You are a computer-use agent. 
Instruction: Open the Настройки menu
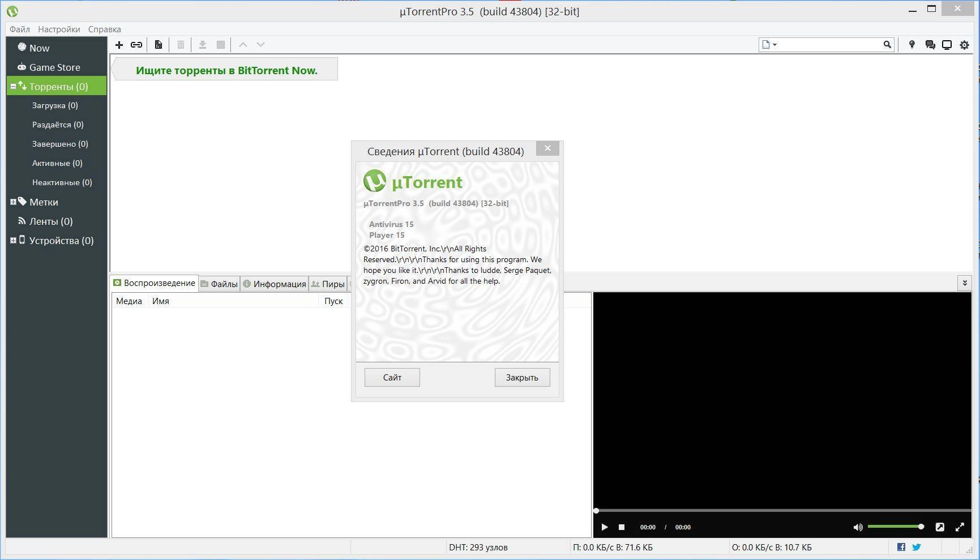pos(58,29)
